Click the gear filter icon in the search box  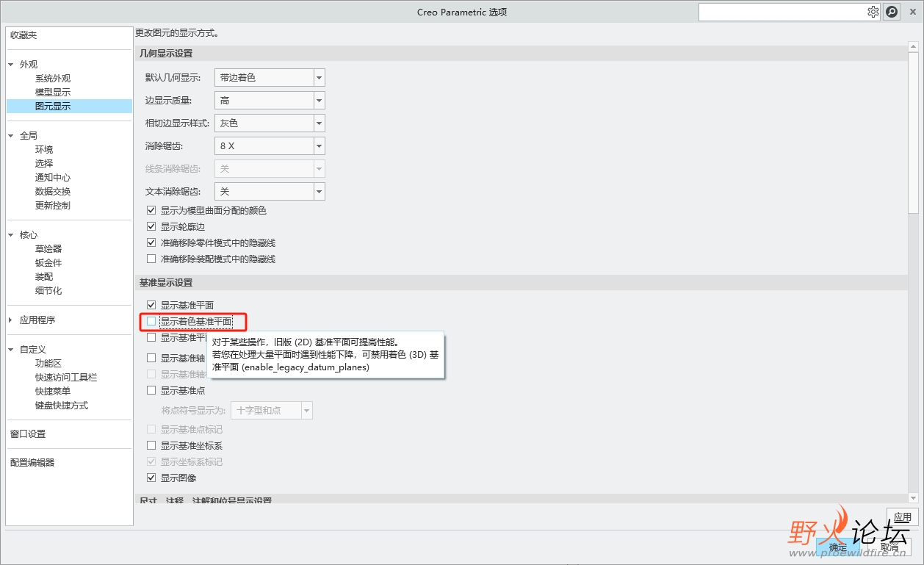tap(873, 11)
